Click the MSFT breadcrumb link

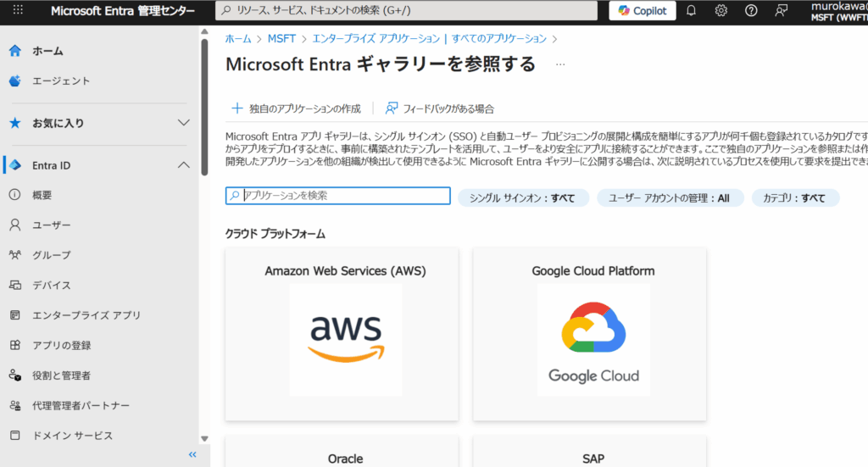pos(281,38)
